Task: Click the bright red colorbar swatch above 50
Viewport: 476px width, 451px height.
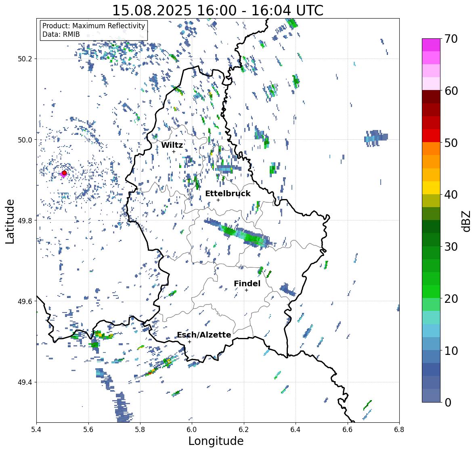Action: pos(431,136)
